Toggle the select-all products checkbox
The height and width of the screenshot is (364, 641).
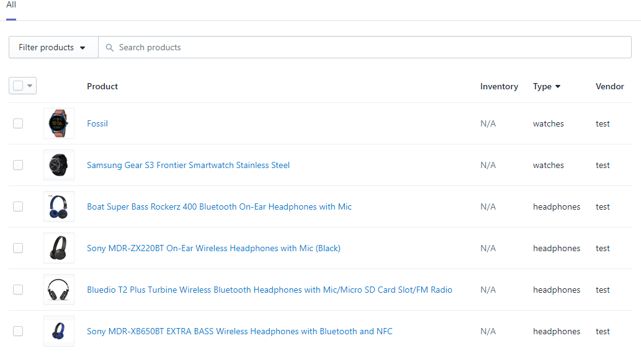pyautogui.click(x=18, y=86)
